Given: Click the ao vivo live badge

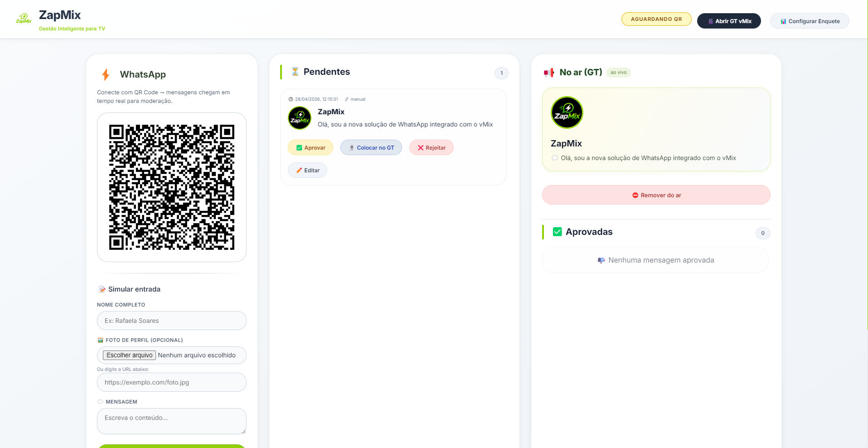Looking at the screenshot, I should (618, 73).
